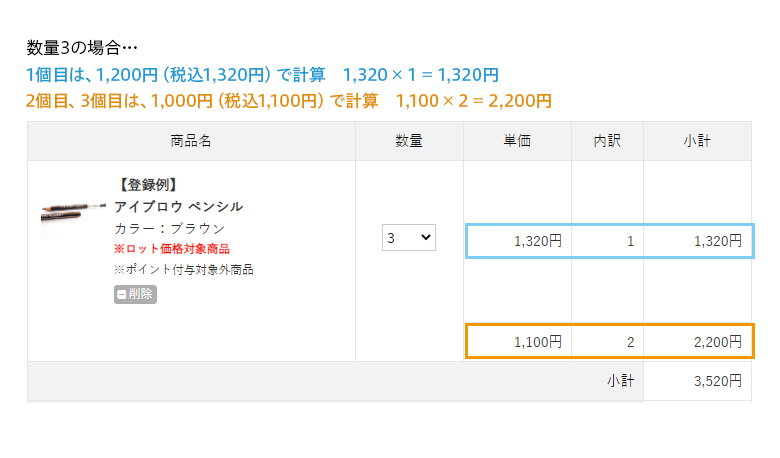The image size is (780, 458).
Task: Open the quantity dropdown showing 3
Action: pos(409,238)
